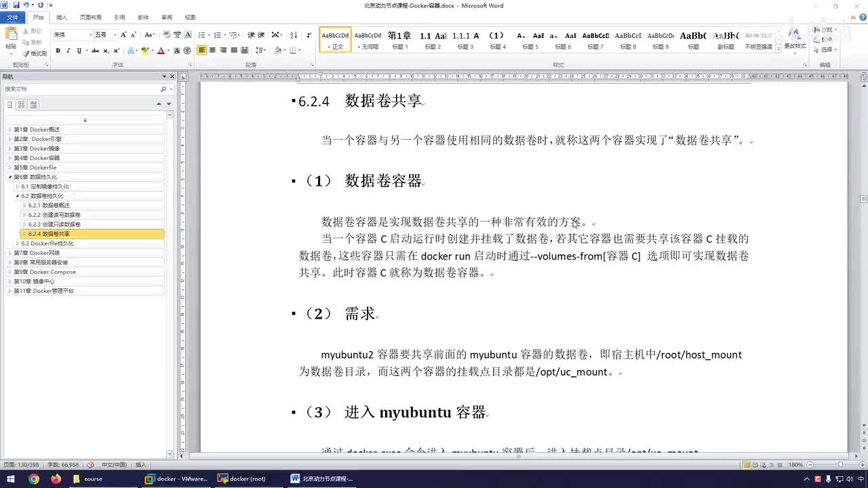Toggle italic formatting
868x488 pixels.
[68, 51]
